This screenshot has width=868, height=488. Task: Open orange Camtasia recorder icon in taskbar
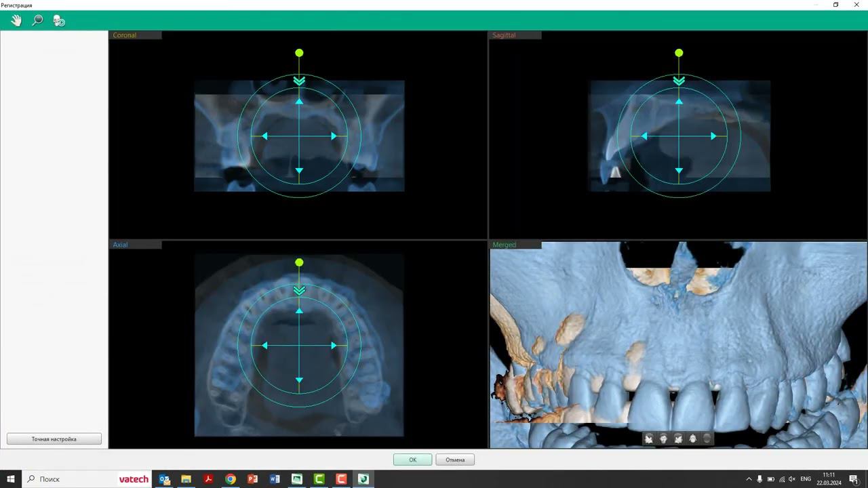click(x=341, y=479)
